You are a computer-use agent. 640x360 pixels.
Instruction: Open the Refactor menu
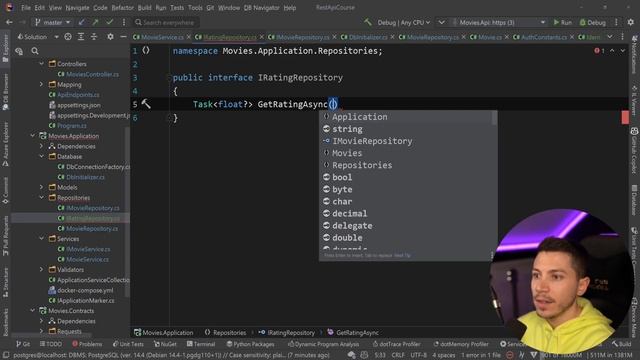tap(122, 8)
